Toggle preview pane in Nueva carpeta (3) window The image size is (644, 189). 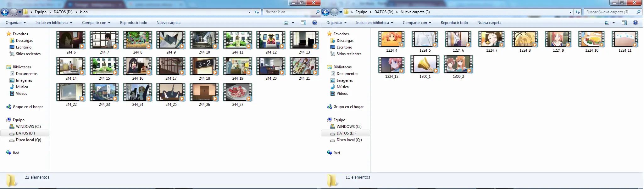[624, 23]
